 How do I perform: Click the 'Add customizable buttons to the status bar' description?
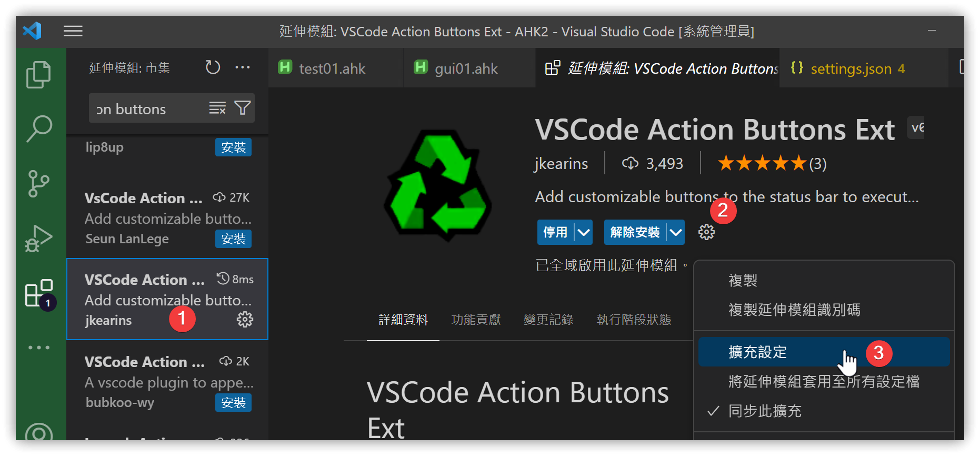[x=727, y=197]
